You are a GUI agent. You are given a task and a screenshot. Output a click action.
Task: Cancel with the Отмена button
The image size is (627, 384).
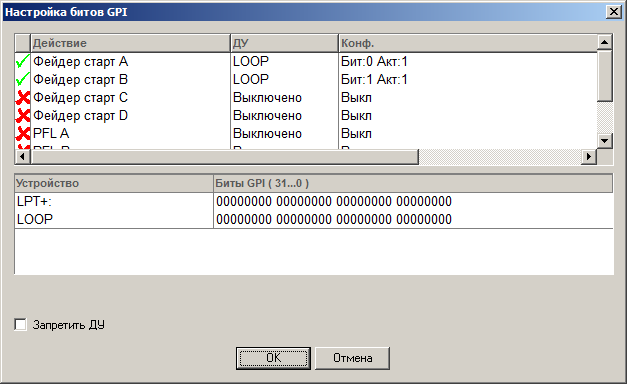tap(352, 358)
